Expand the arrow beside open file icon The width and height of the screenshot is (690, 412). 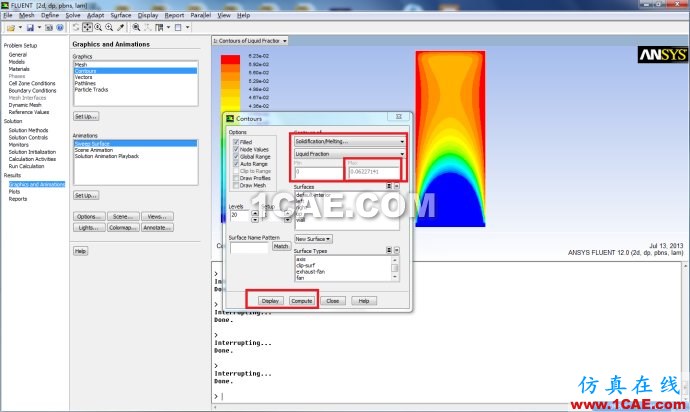pyautogui.click(x=20, y=28)
